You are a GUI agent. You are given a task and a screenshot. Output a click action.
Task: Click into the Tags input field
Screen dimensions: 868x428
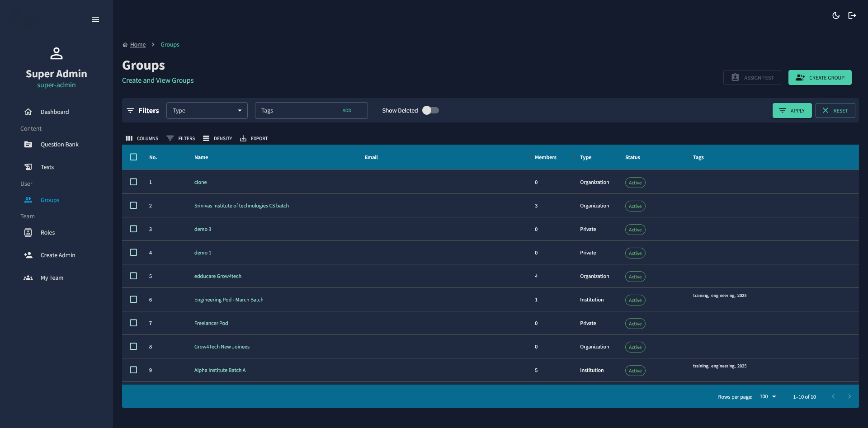pos(296,110)
